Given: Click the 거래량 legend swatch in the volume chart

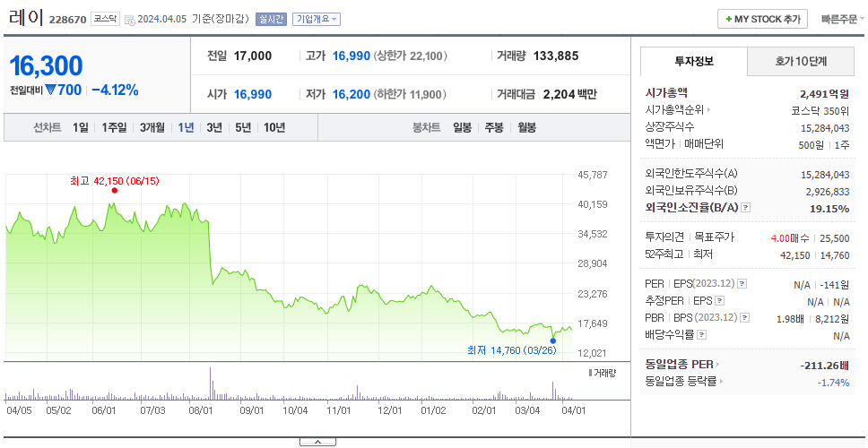Looking at the screenshot, I should (591, 374).
